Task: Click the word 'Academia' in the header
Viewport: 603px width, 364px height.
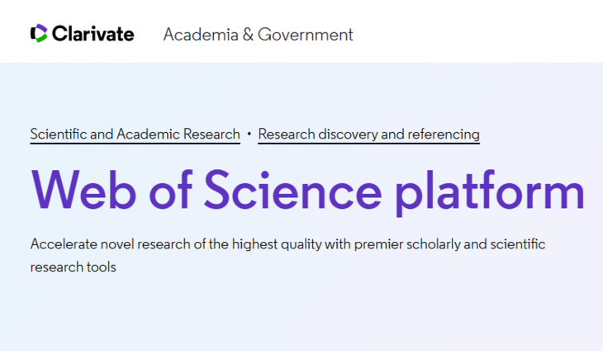Action: [x=201, y=35]
